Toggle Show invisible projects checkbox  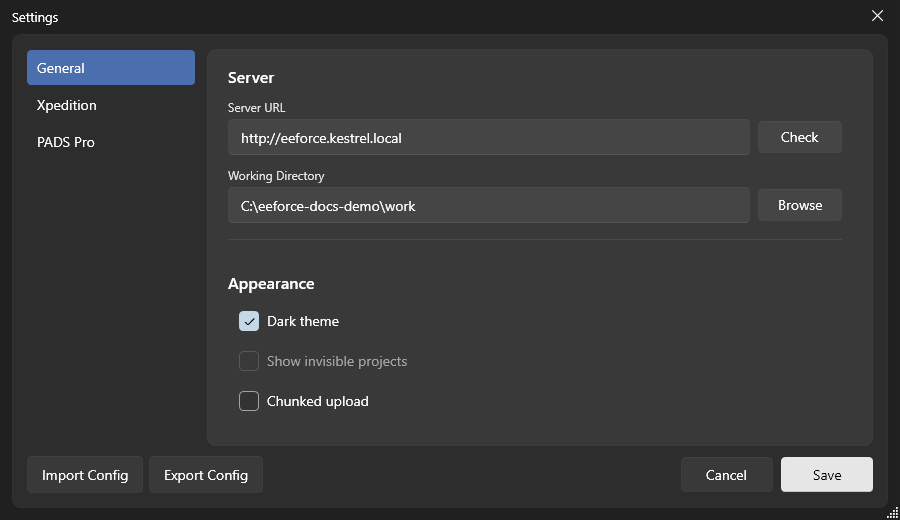click(249, 361)
